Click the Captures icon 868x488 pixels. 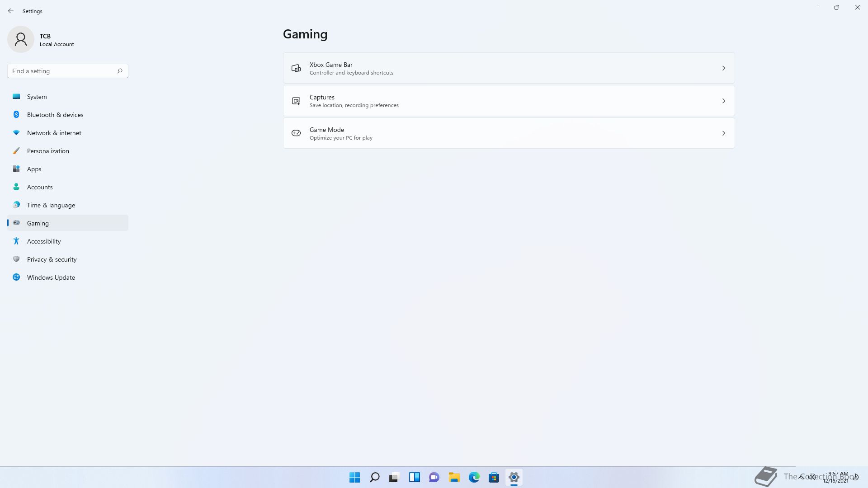coord(296,101)
